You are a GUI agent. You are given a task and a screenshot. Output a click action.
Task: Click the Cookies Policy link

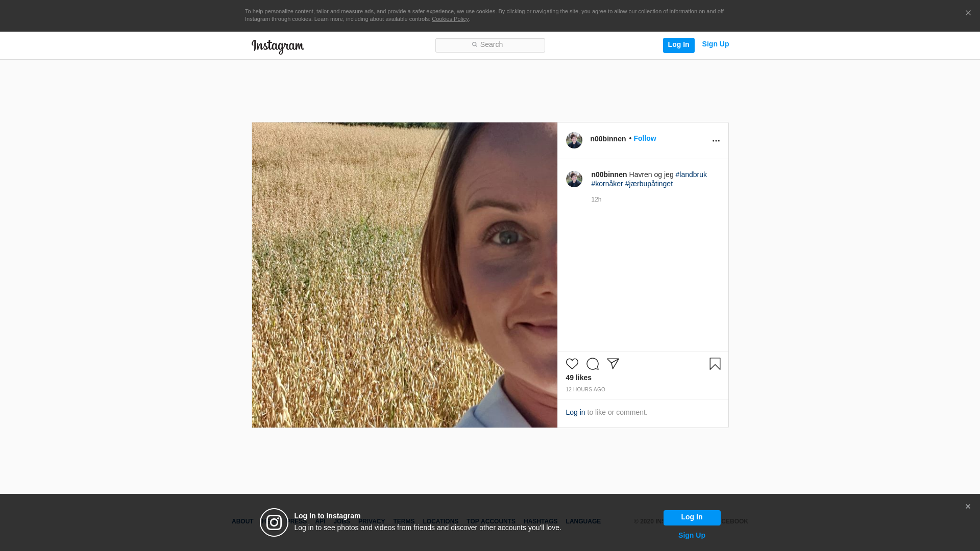pyautogui.click(x=450, y=19)
